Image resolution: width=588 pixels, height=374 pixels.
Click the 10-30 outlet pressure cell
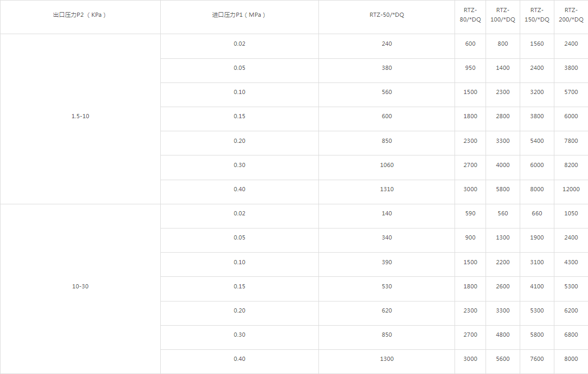click(x=80, y=286)
